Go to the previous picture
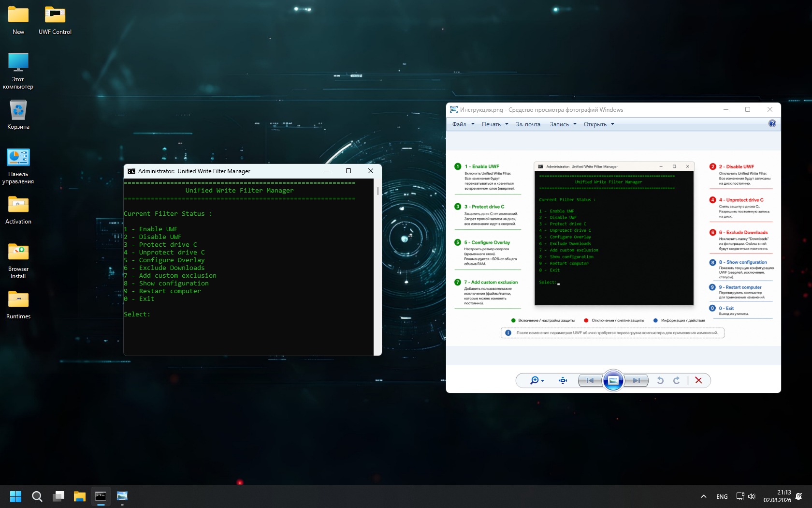Viewport: 812px width, 508px height. pyautogui.click(x=590, y=381)
